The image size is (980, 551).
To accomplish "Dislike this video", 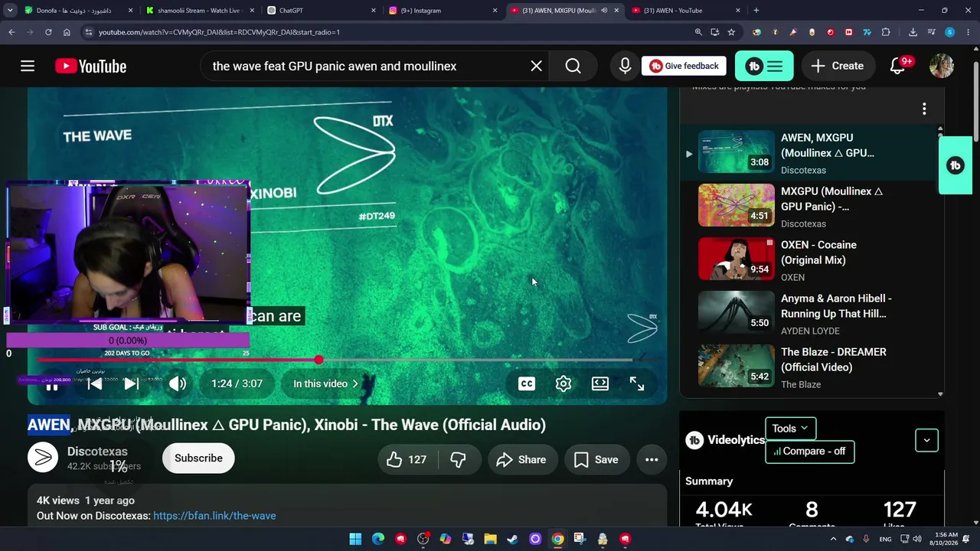I will [x=458, y=459].
